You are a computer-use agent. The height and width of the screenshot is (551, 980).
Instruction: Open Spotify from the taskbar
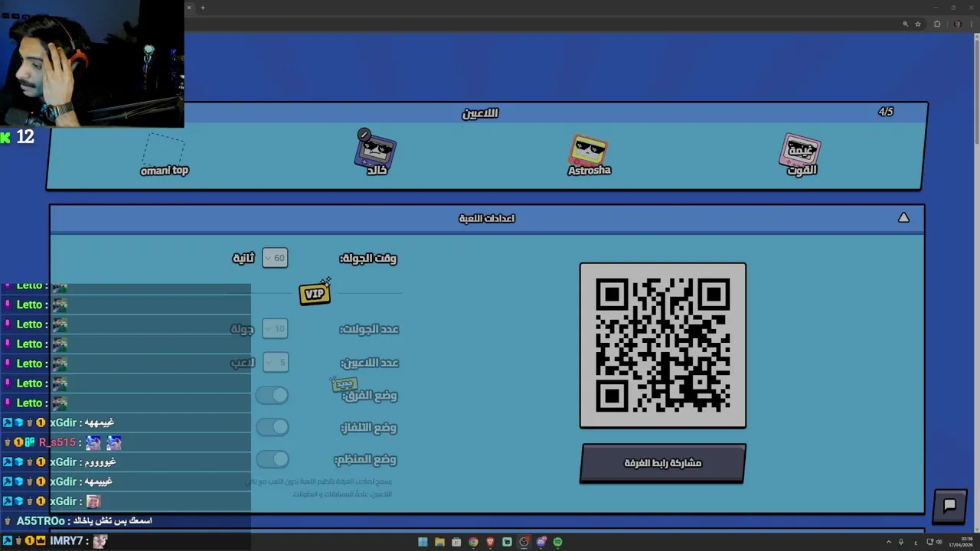point(557,542)
